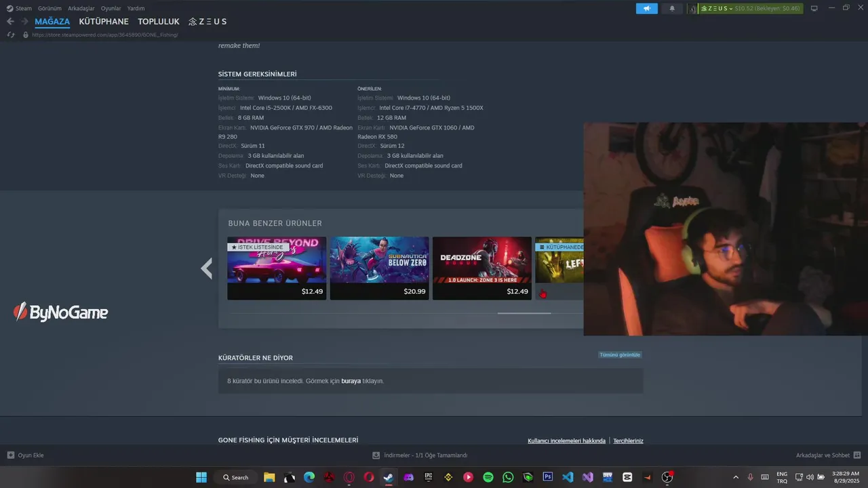Click the store page URL address
This screenshot has height=488, width=868.
pyautogui.click(x=105, y=35)
